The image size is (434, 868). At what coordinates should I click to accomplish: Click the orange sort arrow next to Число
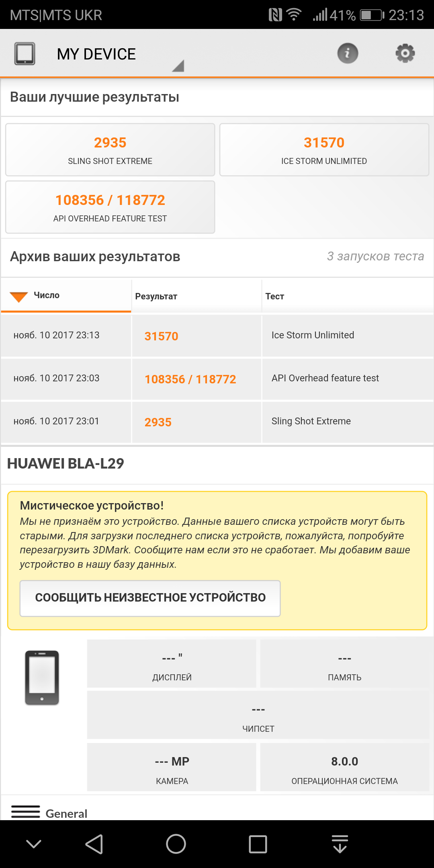[18, 297]
